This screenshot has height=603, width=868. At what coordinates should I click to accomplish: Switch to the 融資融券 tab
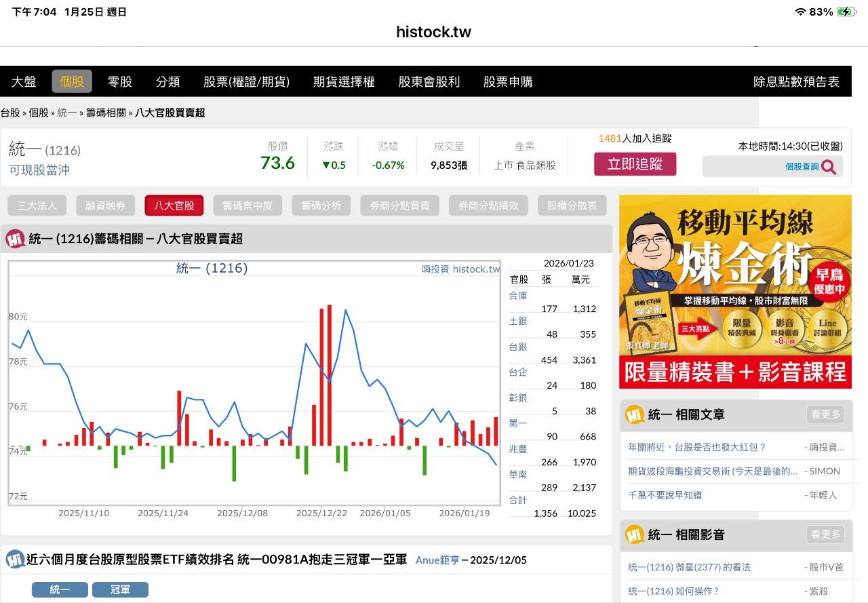(106, 205)
